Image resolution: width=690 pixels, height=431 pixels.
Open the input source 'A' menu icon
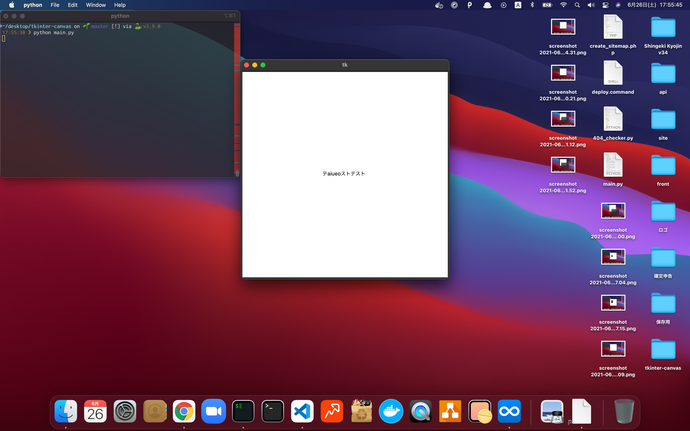[x=518, y=5]
